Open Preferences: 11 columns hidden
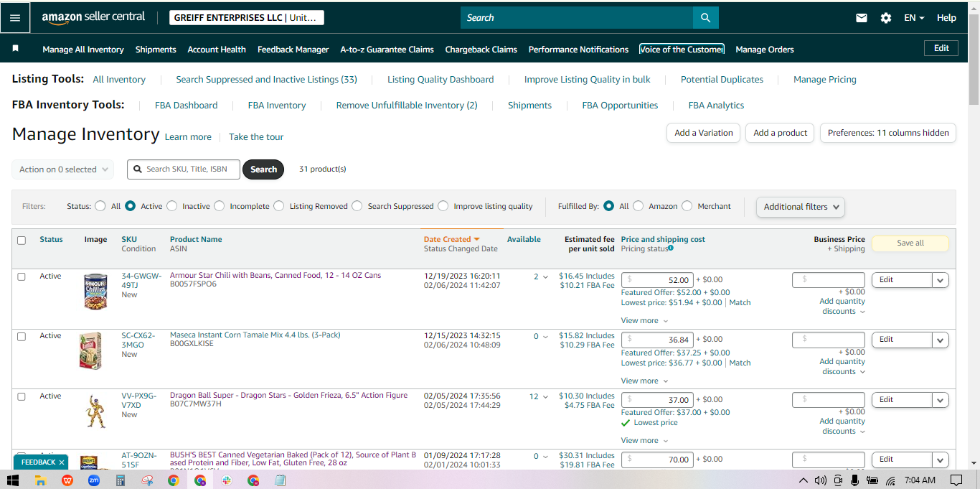Viewport: 980px width, 489px height. click(888, 133)
